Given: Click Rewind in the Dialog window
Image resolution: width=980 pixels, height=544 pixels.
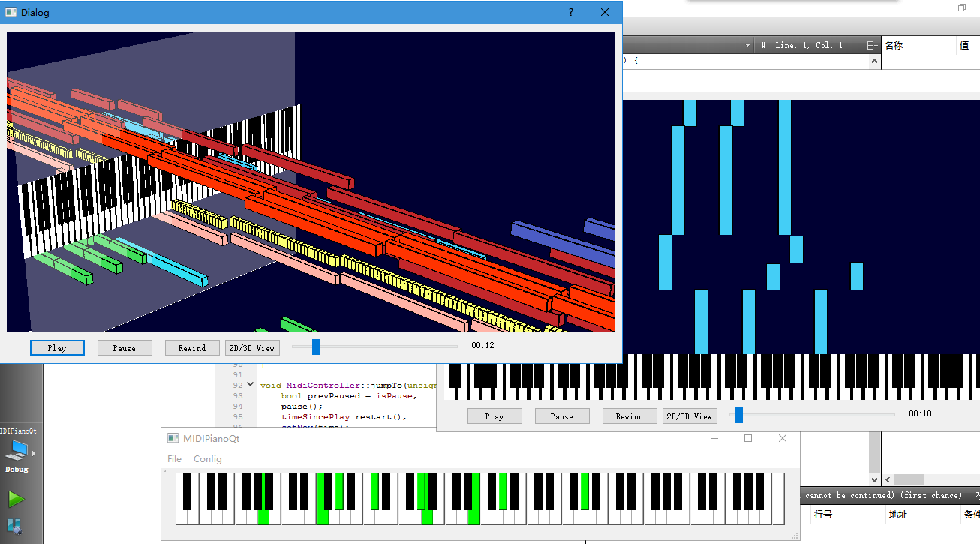Looking at the screenshot, I should (192, 348).
